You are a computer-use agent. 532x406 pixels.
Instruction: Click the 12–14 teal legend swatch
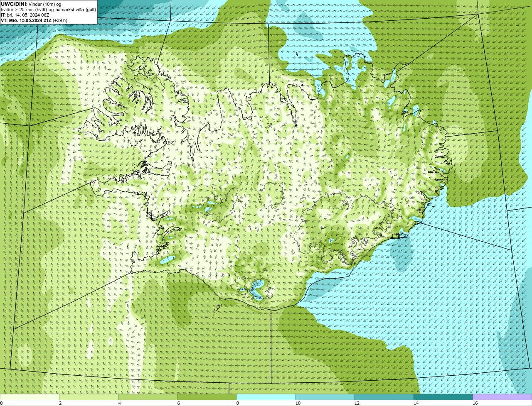384,397
